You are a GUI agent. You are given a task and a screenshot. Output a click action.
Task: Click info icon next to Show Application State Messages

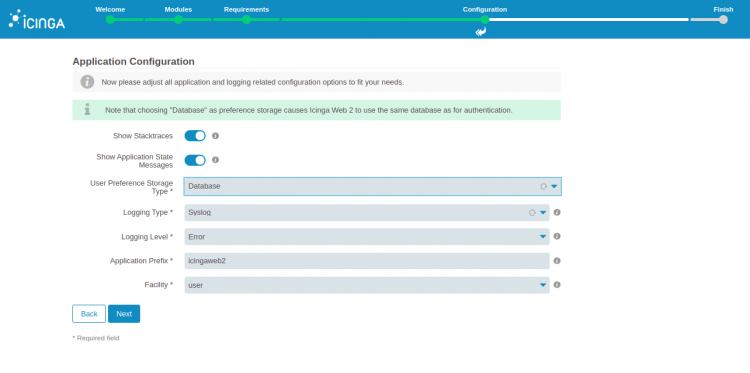point(215,160)
